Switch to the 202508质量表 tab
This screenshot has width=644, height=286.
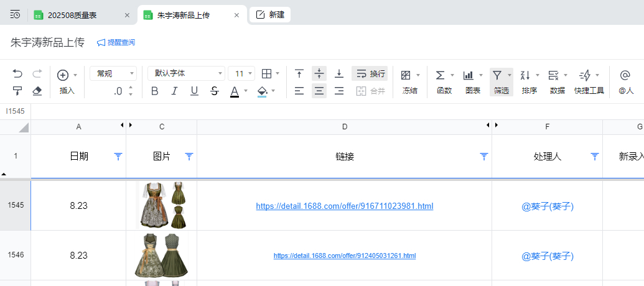coord(77,15)
